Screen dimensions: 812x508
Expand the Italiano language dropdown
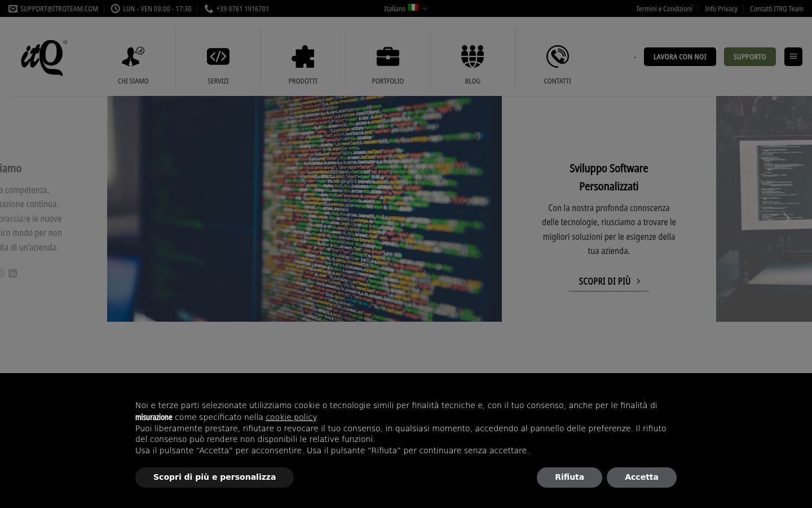(406, 8)
